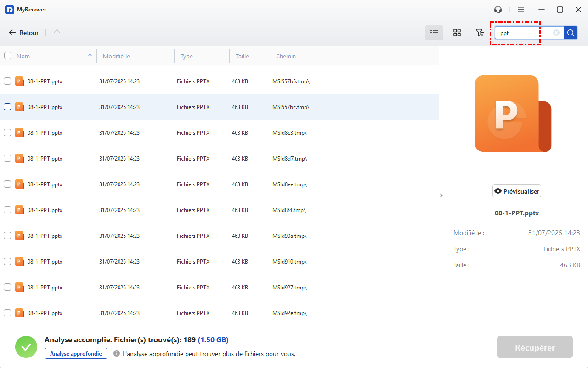Toggle the select-all checkbox in header
This screenshot has height=368, width=588.
[8, 56]
